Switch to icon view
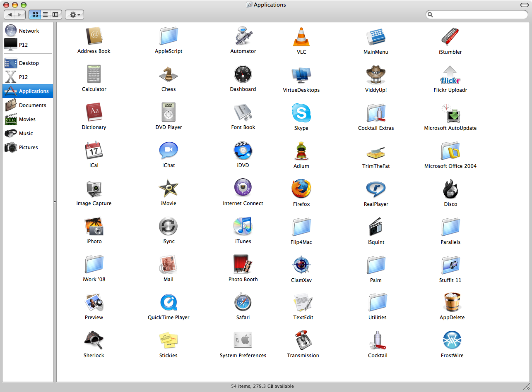Screen dimensions: 532x392 coord(35,14)
